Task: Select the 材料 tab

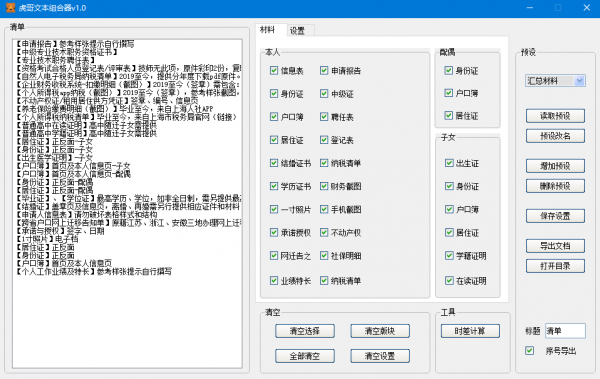Action: click(x=267, y=29)
